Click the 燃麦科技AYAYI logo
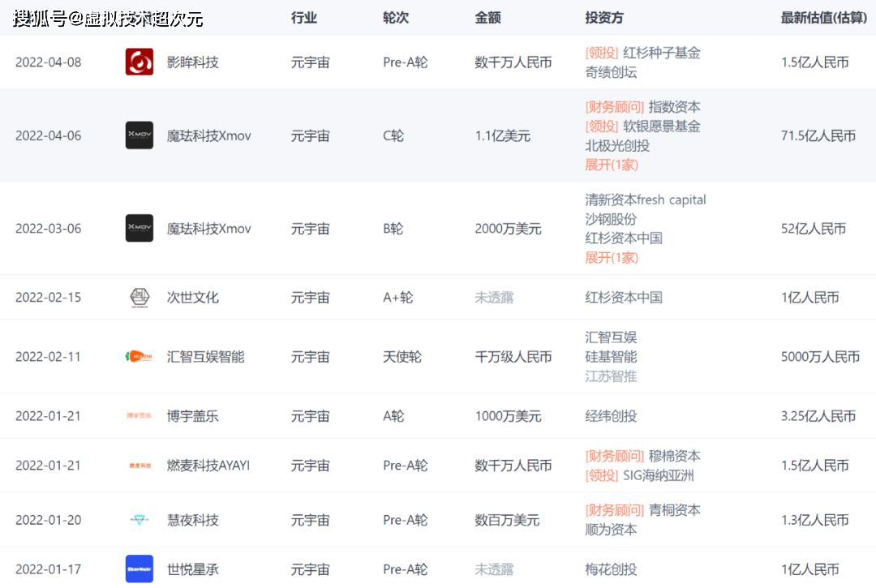This screenshot has width=876, height=588. point(139,465)
